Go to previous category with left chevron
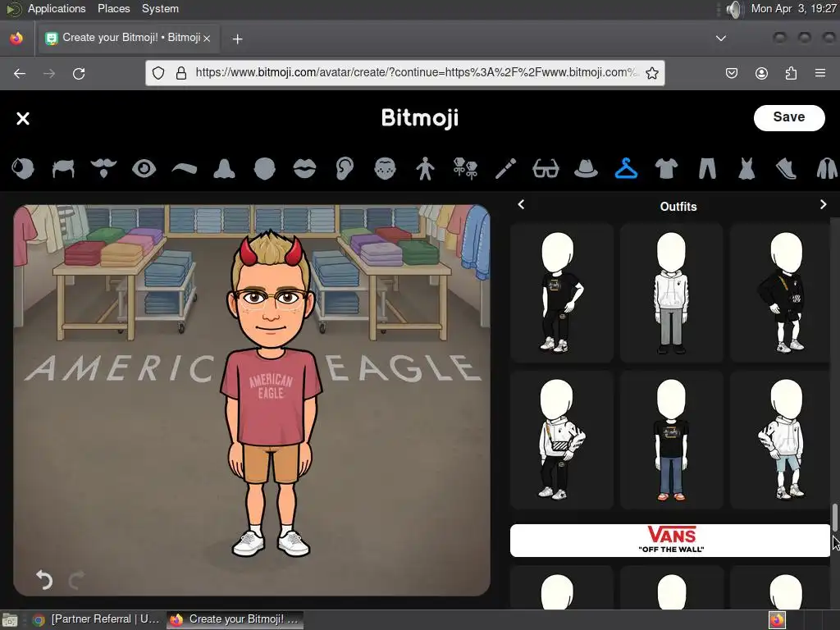Image resolution: width=840 pixels, height=630 pixels. (x=521, y=204)
